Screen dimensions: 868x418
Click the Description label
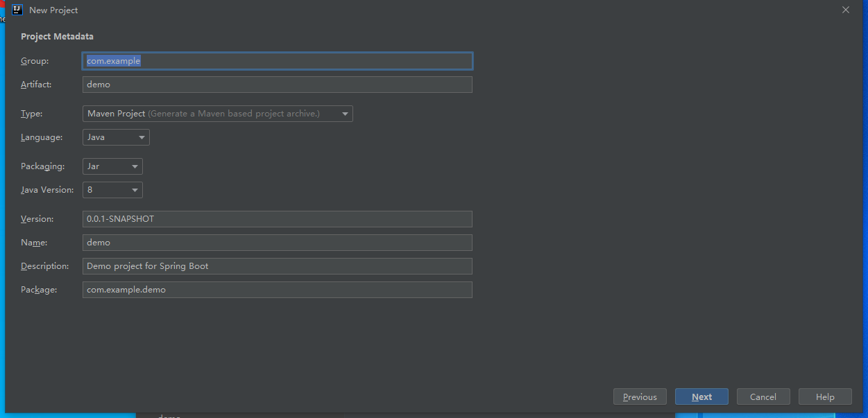(x=45, y=266)
